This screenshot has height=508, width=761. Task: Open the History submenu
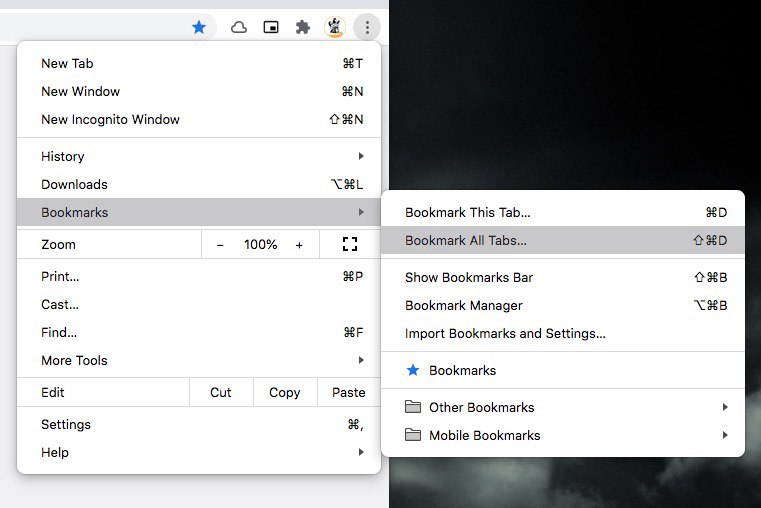coord(199,156)
